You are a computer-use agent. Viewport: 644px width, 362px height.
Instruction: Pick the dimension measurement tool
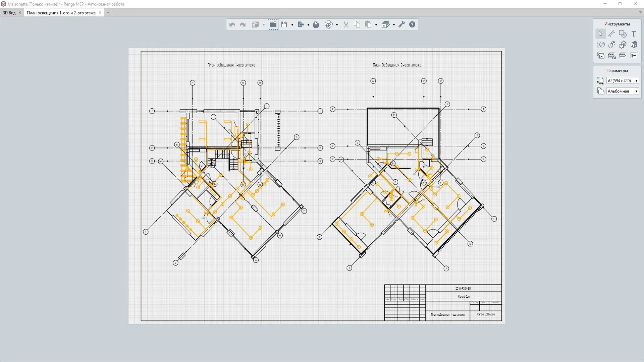[600, 45]
